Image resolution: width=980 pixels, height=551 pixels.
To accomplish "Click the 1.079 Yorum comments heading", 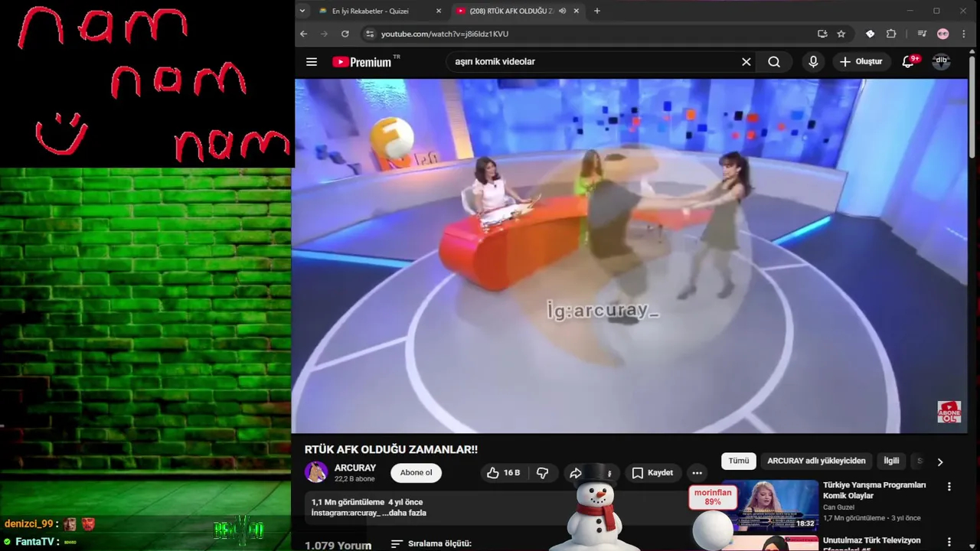I will [x=338, y=545].
